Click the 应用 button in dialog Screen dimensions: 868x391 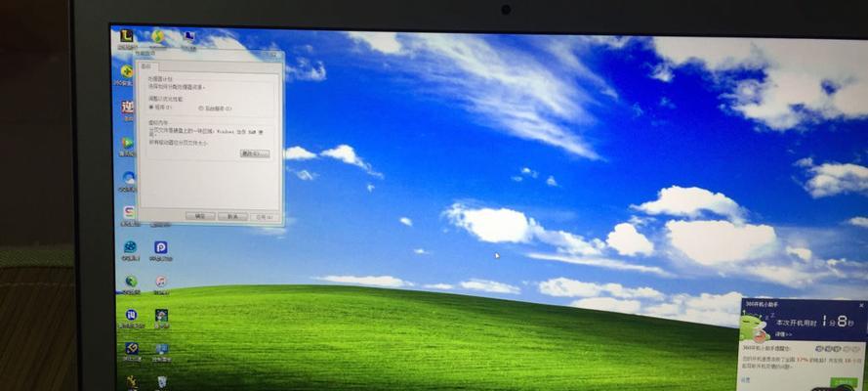(x=264, y=217)
